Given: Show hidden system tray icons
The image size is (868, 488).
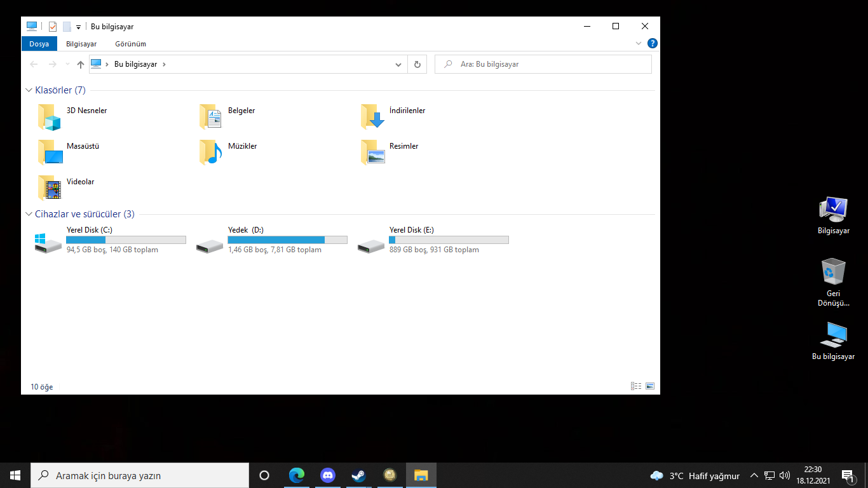Looking at the screenshot, I should (x=754, y=475).
